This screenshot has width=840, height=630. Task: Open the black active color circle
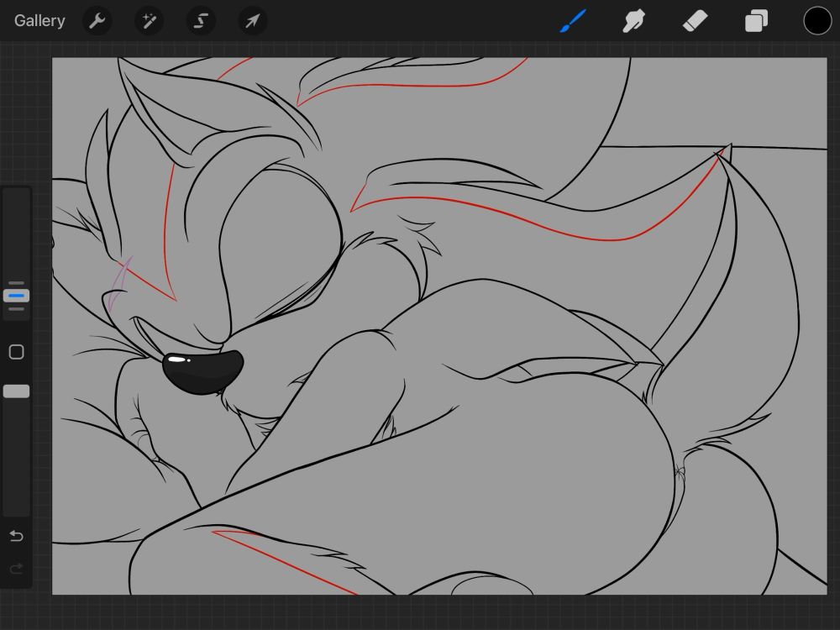pos(817,21)
